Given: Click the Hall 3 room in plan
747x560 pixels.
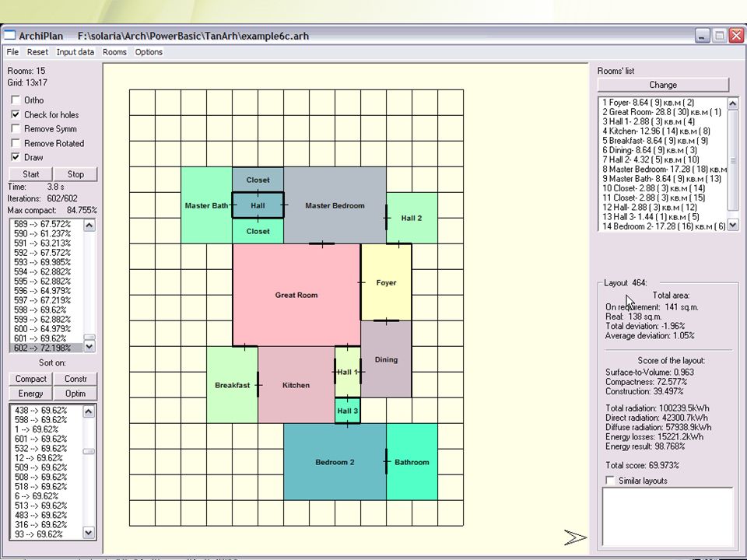Looking at the screenshot, I should [347, 411].
